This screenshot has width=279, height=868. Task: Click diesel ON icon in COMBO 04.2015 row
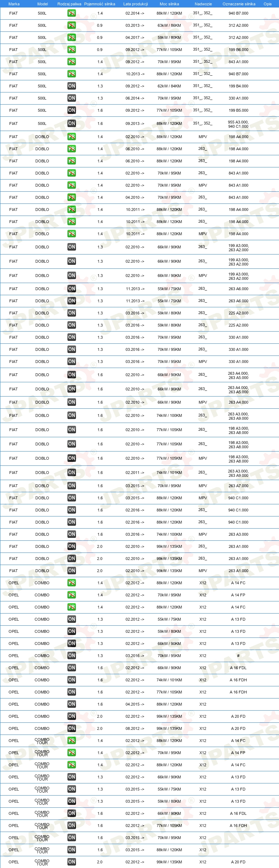pyautogui.click(x=71, y=704)
